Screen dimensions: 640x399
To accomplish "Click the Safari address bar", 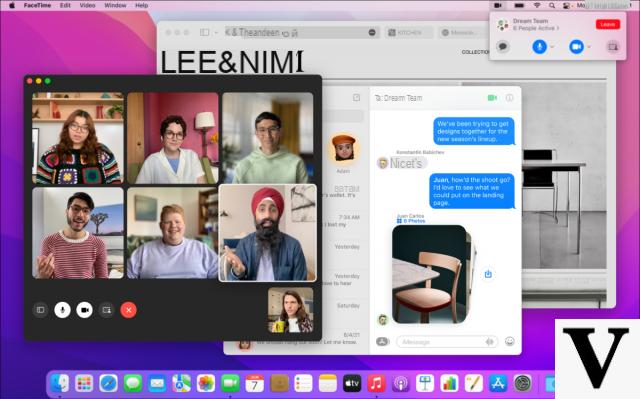I will click(301, 32).
